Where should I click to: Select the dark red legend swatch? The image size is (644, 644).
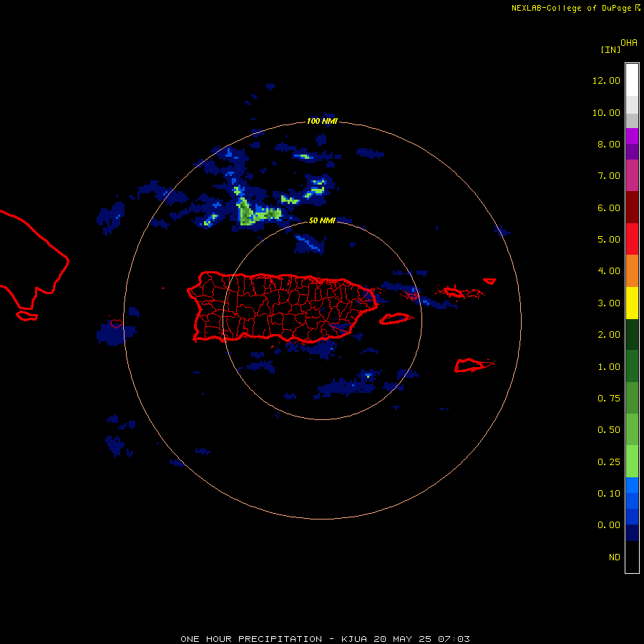(x=632, y=208)
